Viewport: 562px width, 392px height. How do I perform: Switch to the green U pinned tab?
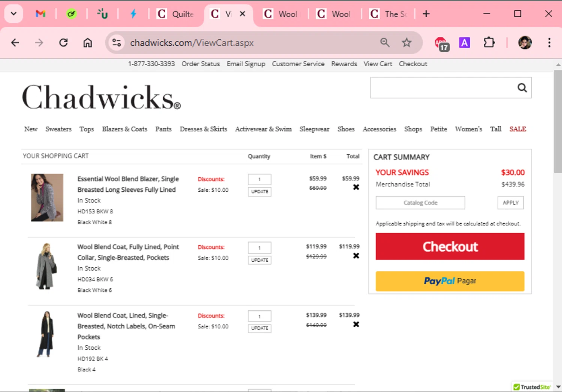pos(102,14)
